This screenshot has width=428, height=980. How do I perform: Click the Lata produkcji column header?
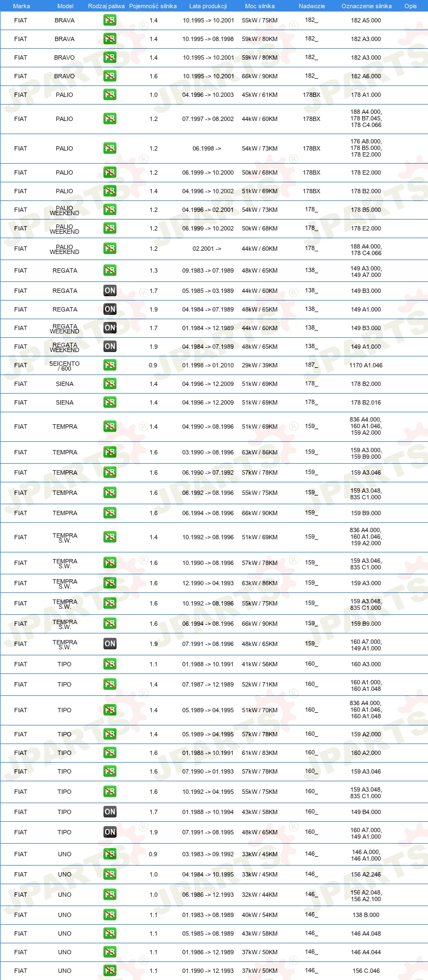click(208, 6)
